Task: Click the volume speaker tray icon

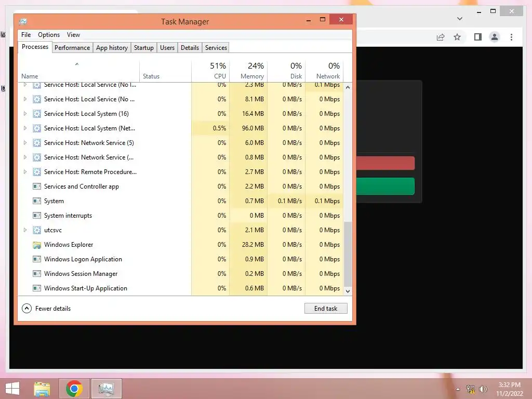Action: (x=483, y=389)
